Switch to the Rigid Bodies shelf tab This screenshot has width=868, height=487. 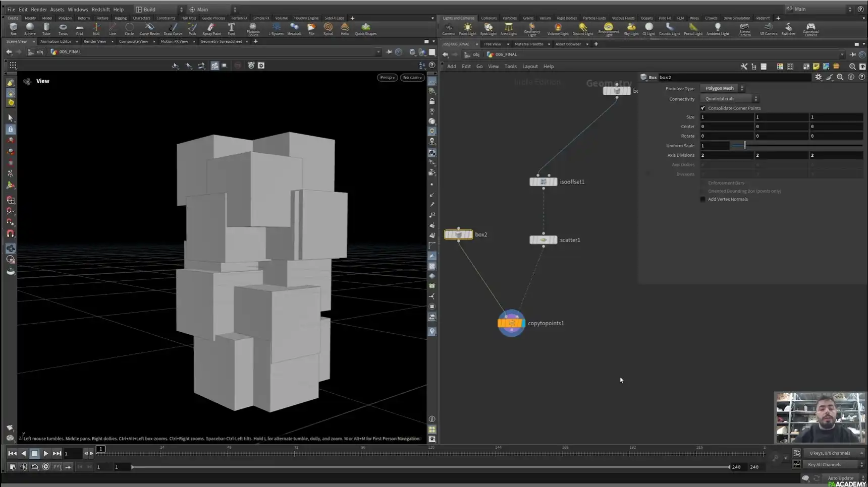566,18
